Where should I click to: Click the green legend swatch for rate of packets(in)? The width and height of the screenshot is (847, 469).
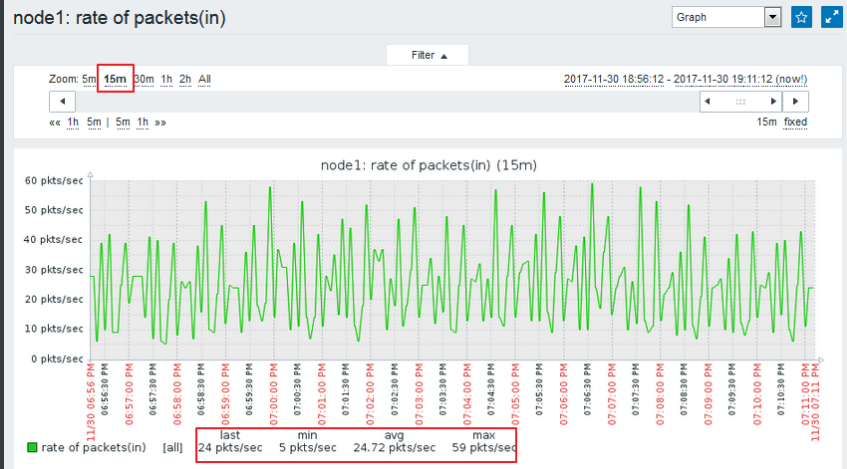[32, 447]
